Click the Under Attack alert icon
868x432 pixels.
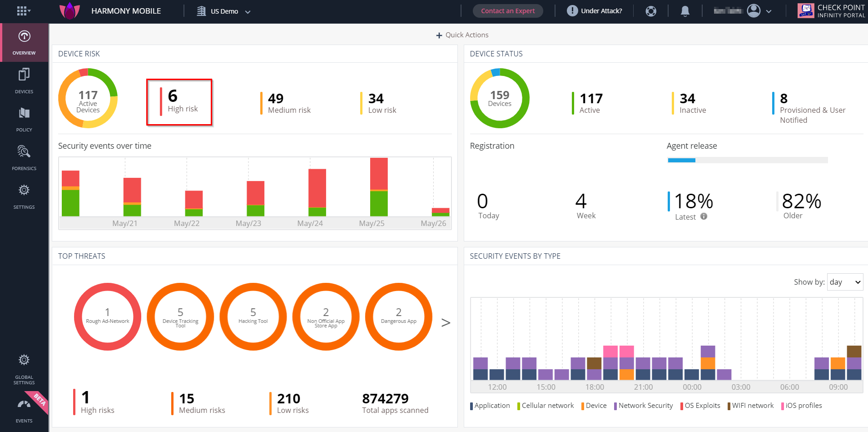click(x=572, y=11)
